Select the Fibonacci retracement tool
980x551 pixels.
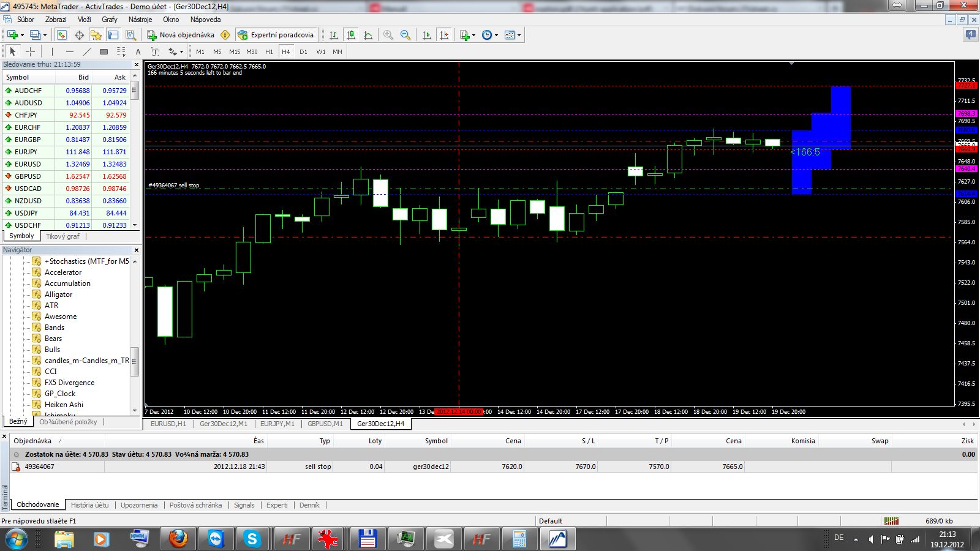point(121,51)
